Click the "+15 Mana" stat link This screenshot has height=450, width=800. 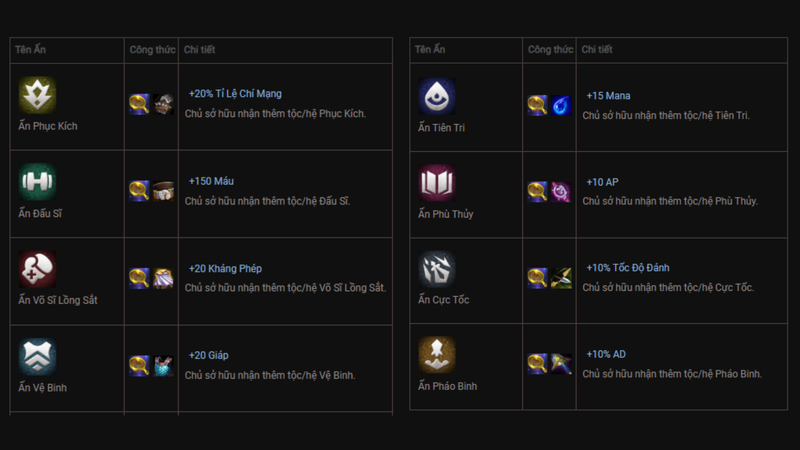coord(609,96)
